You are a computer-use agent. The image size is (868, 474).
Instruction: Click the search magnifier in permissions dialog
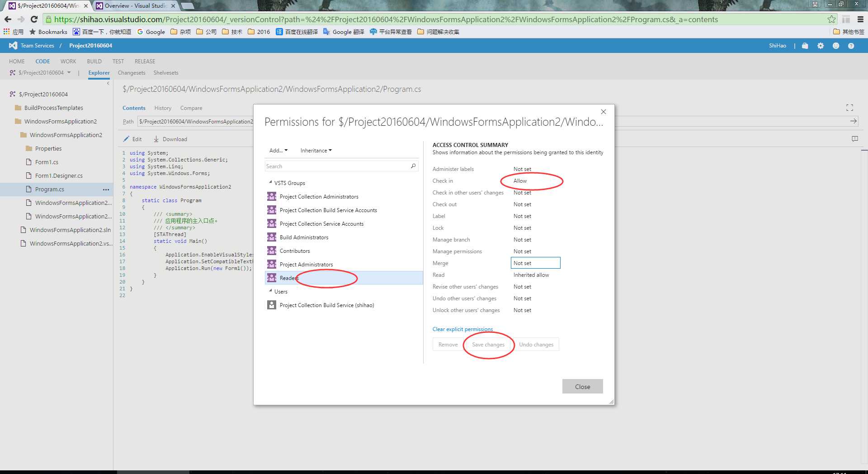(413, 166)
